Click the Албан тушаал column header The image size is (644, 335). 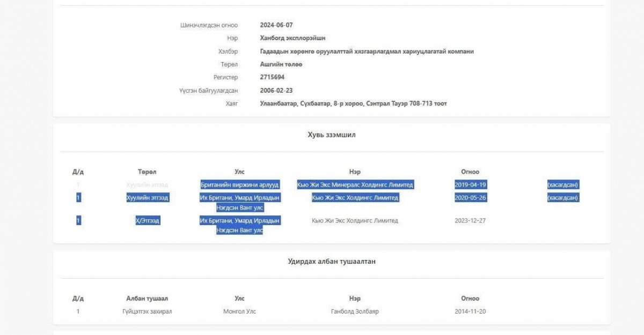[147, 299]
